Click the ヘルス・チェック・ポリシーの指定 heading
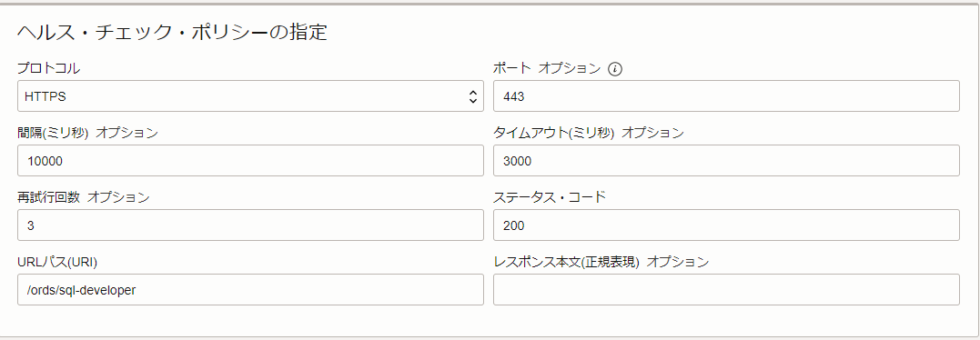Viewport: 980px width, 340px height. click(172, 32)
